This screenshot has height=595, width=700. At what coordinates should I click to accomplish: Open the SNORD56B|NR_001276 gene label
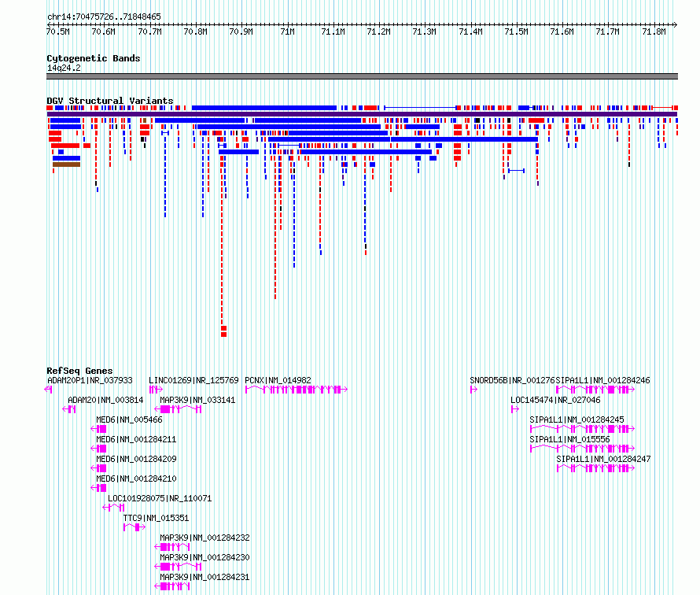[512, 380]
